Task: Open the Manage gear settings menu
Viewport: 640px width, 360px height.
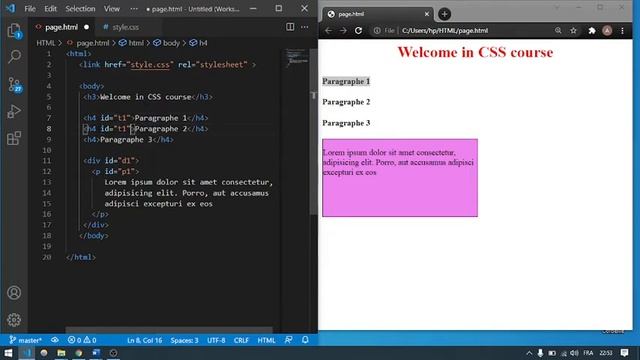Action: [14, 320]
